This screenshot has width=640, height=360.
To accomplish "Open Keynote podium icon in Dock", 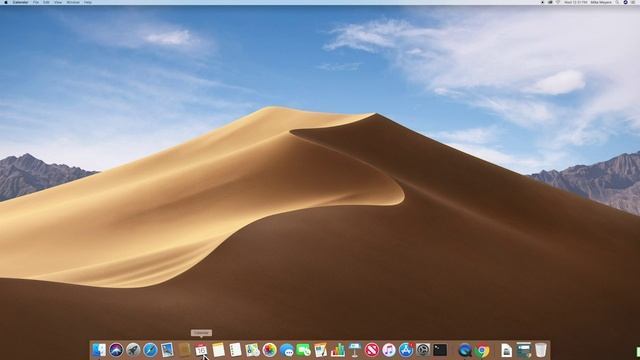I will point(355,350).
